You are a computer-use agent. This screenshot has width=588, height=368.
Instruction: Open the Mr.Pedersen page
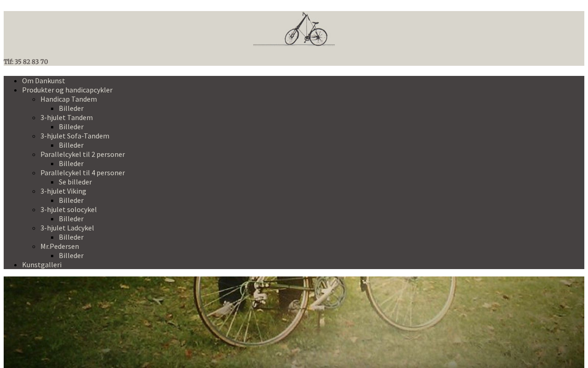point(60,246)
